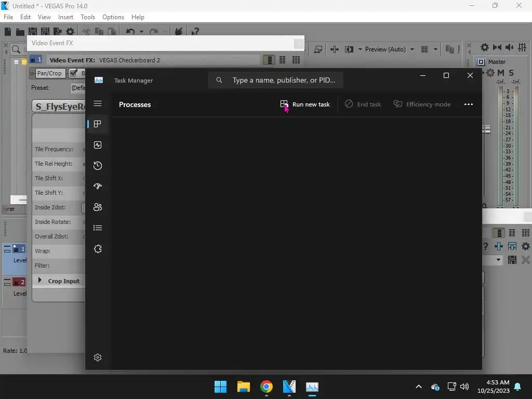Toggle Video Output FX icon on preview toolbar

point(335,49)
